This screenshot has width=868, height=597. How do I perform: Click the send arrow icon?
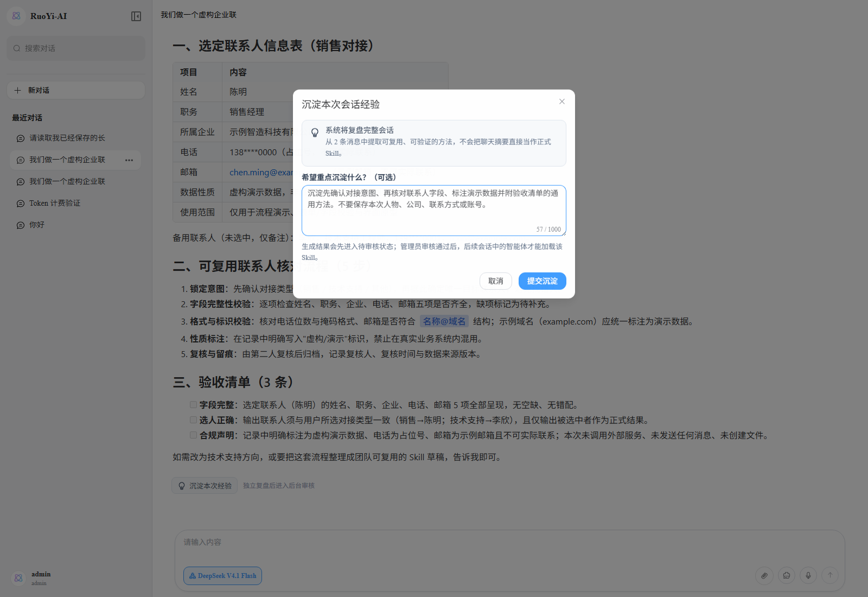[830, 575]
